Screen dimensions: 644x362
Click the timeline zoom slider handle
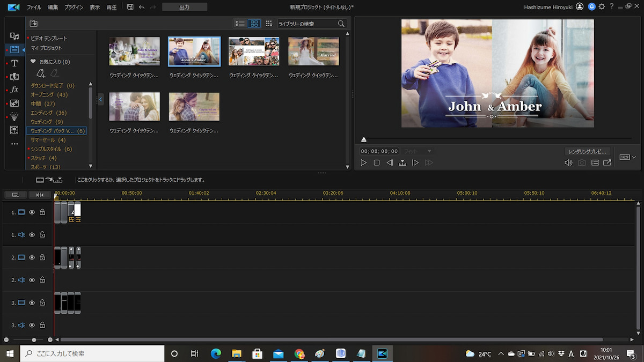point(34,340)
